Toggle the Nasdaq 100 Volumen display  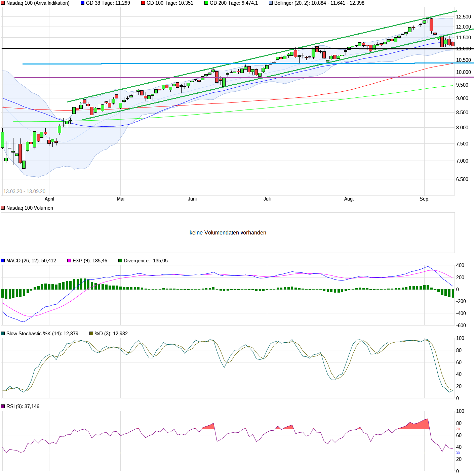coord(3,208)
